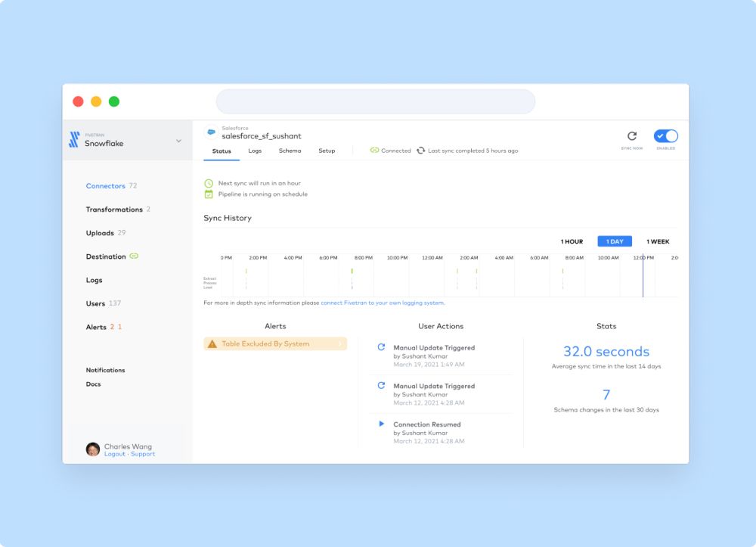The width and height of the screenshot is (756, 547).
Task: Open Alerts in the sidebar
Action: click(96, 327)
